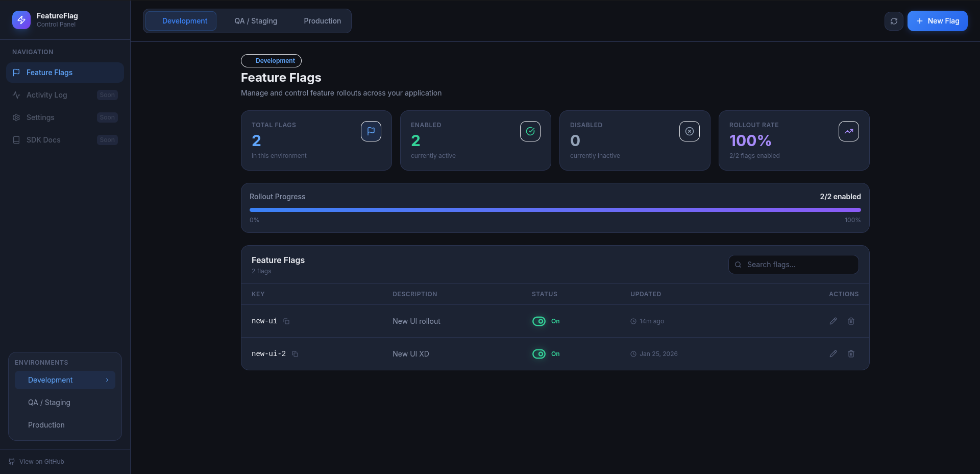Click the Rollout Rate trending icon
Screen dimensions: 980x474
[x=849, y=131]
